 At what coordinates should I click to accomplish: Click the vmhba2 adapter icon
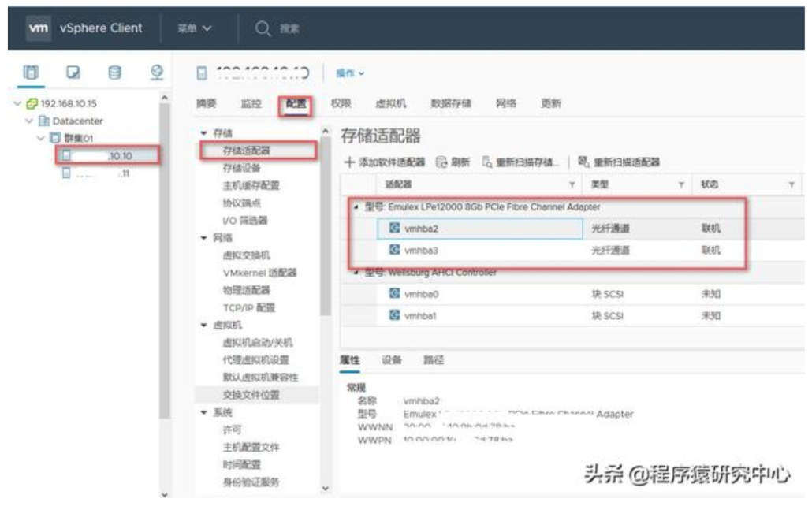(395, 228)
